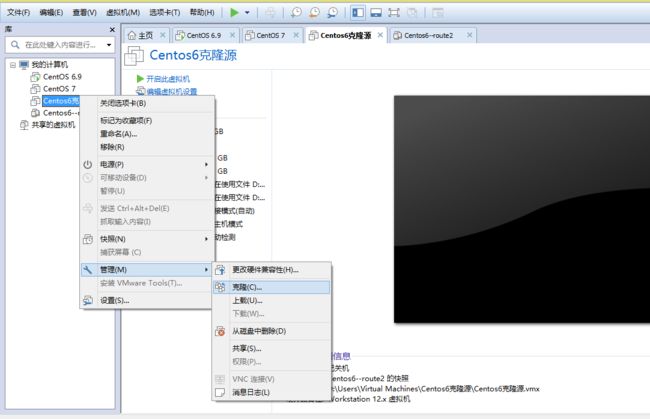
Task: Open the 虚拟机(M) menu
Action: tap(123, 12)
